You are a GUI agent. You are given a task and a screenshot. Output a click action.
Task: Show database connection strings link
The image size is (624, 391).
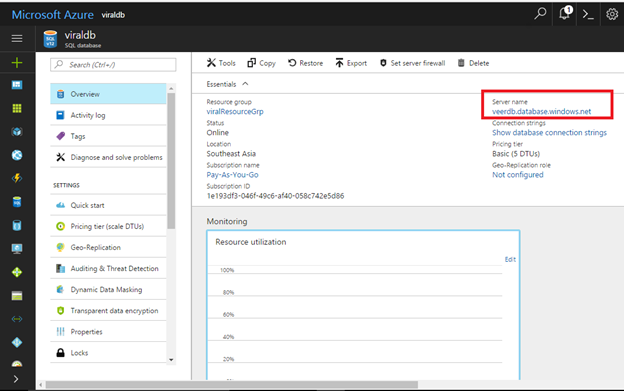coord(549,133)
